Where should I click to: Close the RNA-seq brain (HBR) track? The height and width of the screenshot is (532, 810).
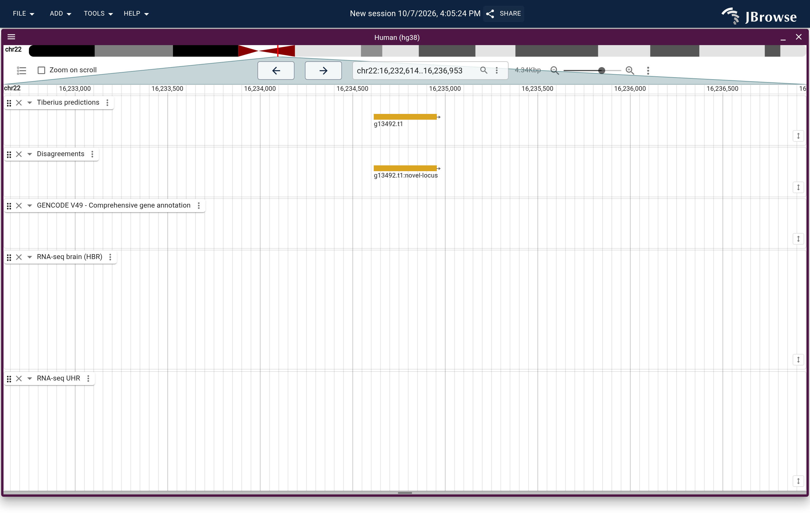pyautogui.click(x=19, y=257)
